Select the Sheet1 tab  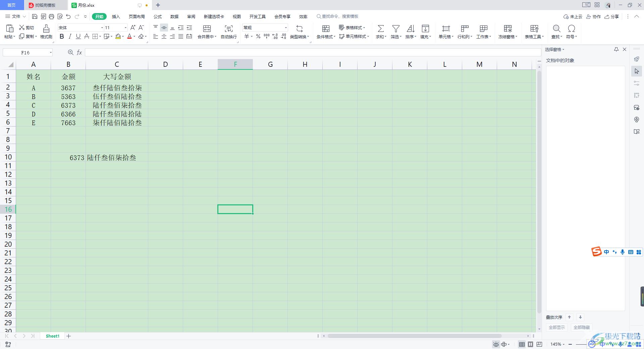(x=53, y=336)
